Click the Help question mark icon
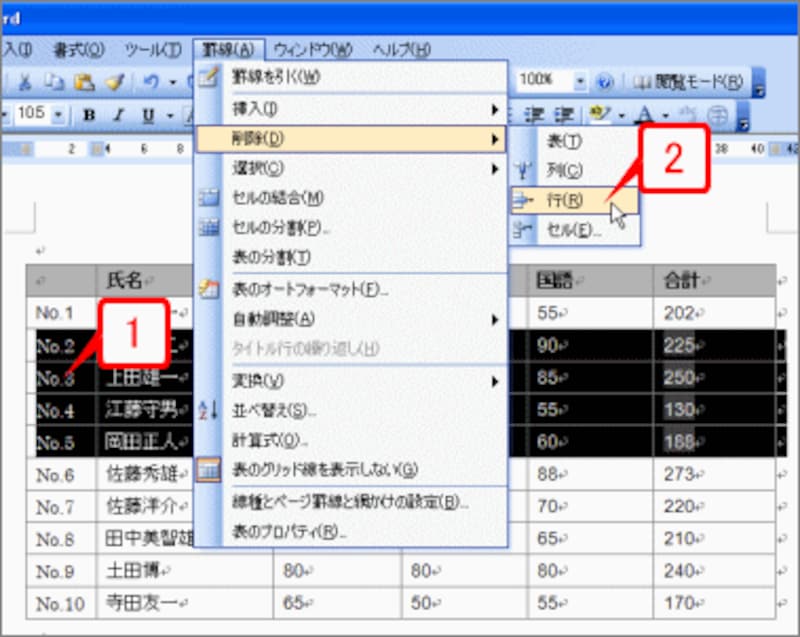The width and height of the screenshot is (800, 637). click(605, 82)
